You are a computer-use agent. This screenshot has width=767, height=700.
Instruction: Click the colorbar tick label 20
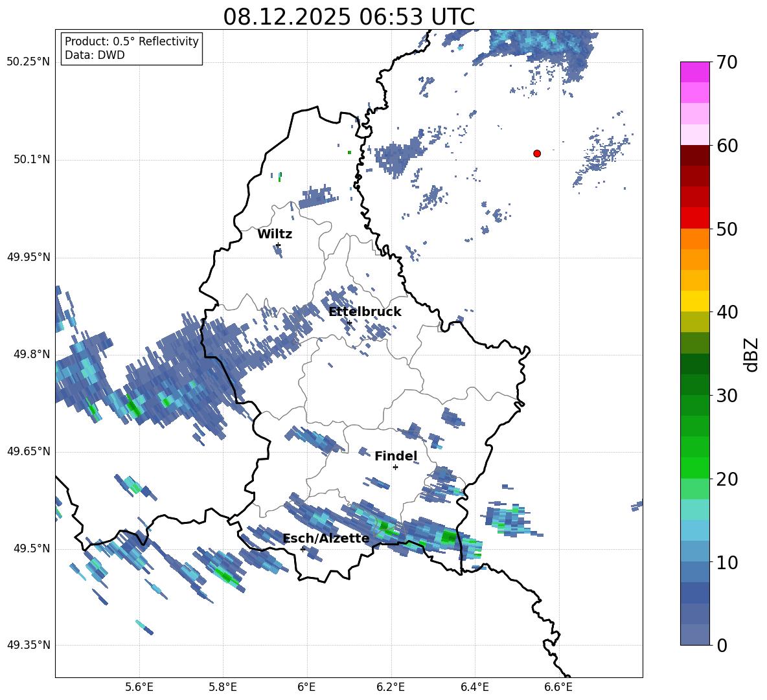[727, 479]
